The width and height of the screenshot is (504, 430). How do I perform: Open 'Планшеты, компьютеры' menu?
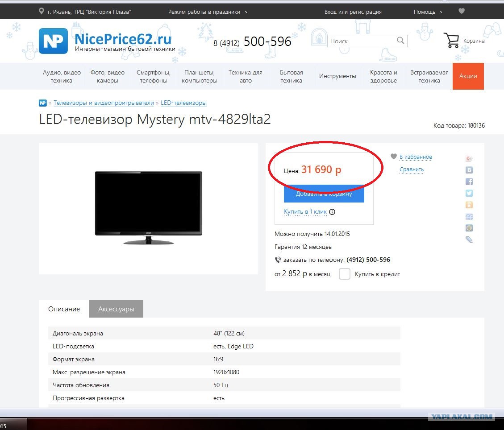click(x=199, y=76)
